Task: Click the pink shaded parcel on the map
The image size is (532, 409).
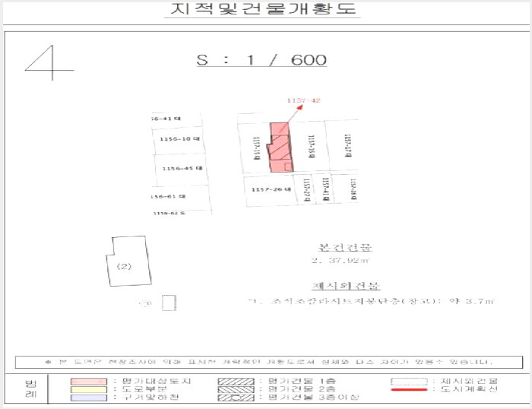Action: (x=280, y=147)
